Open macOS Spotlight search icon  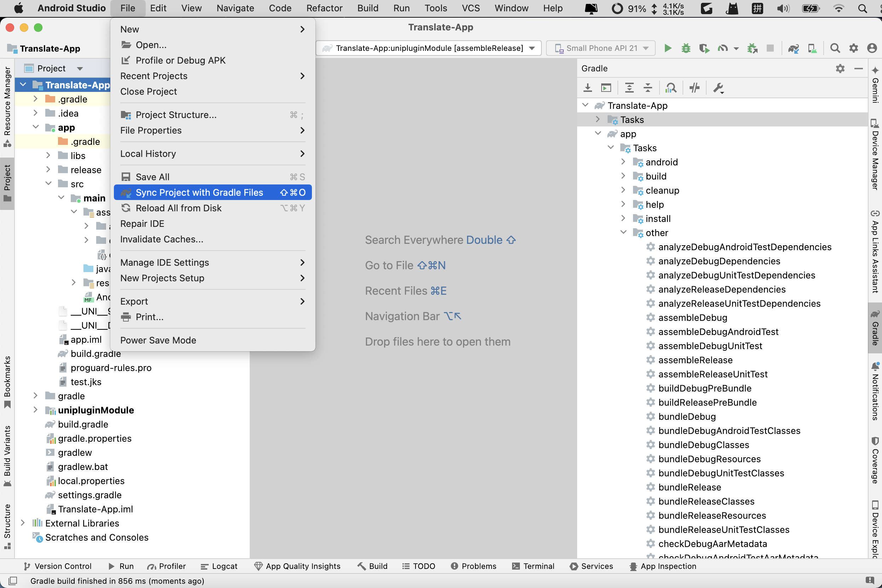pyautogui.click(x=863, y=8)
